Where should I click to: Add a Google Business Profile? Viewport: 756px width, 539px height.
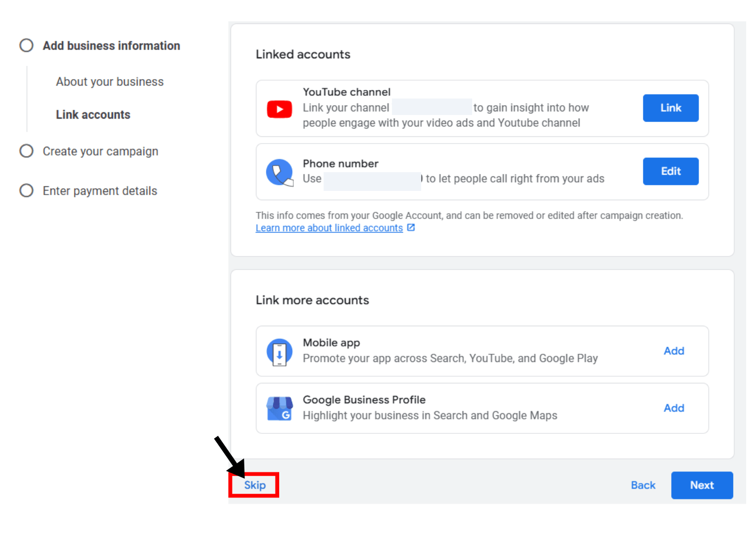[674, 408]
